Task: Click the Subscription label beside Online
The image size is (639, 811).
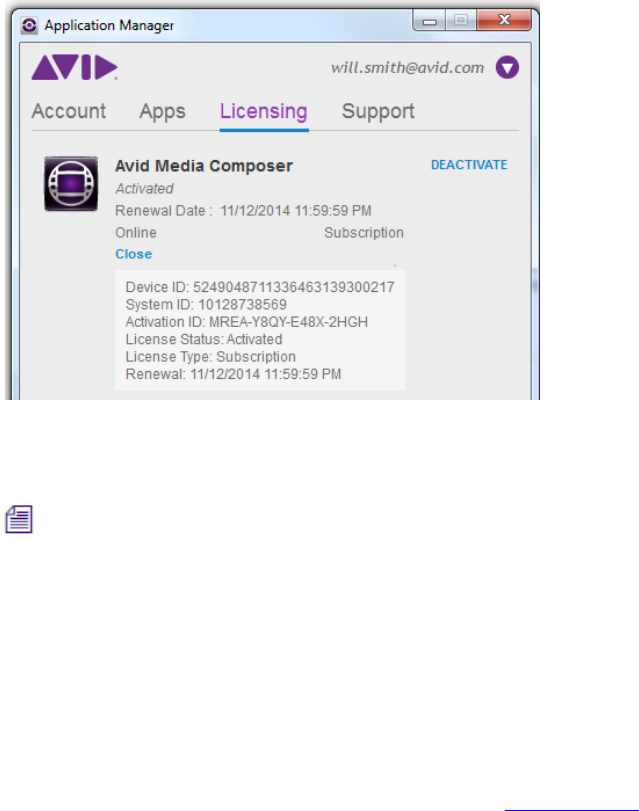Action: pos(364,233)
